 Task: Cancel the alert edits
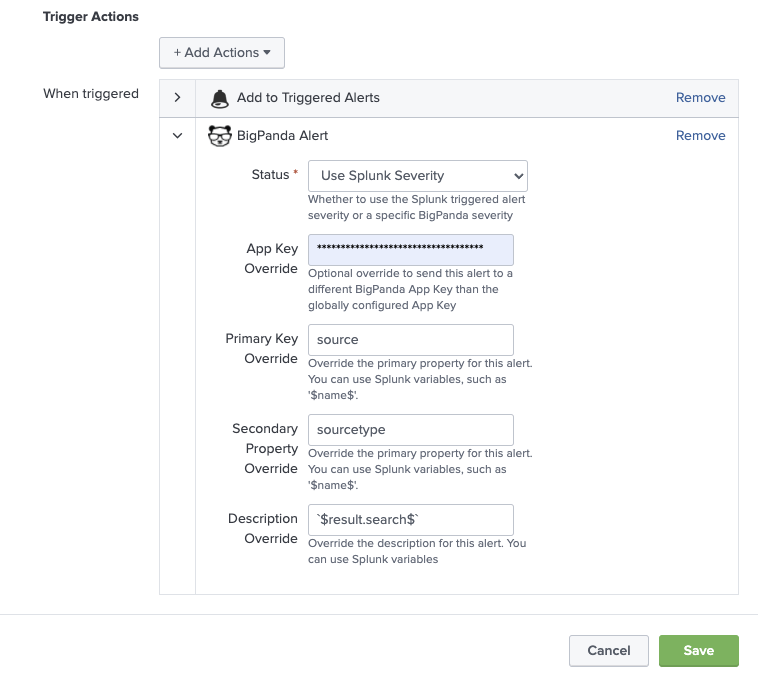click(x=608, y=651)
